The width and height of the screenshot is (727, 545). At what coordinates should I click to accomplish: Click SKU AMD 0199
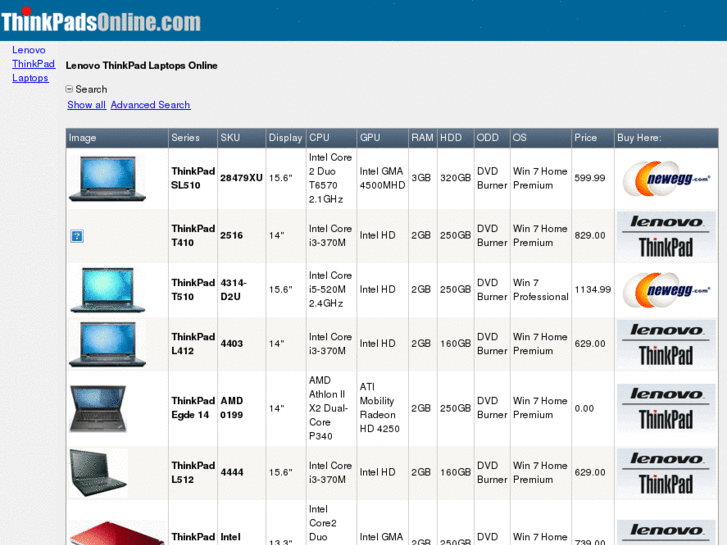pos(231,408)
